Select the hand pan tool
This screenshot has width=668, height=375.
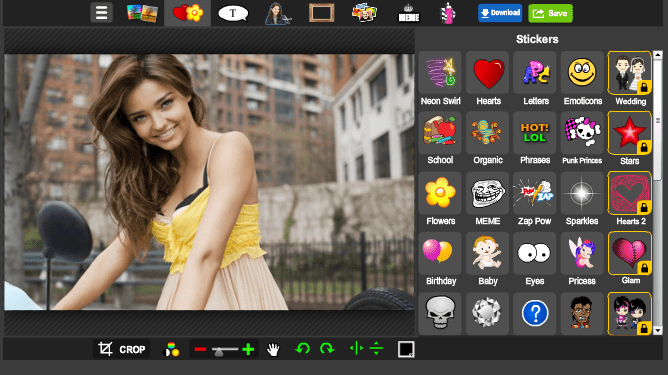pos(273,349)
